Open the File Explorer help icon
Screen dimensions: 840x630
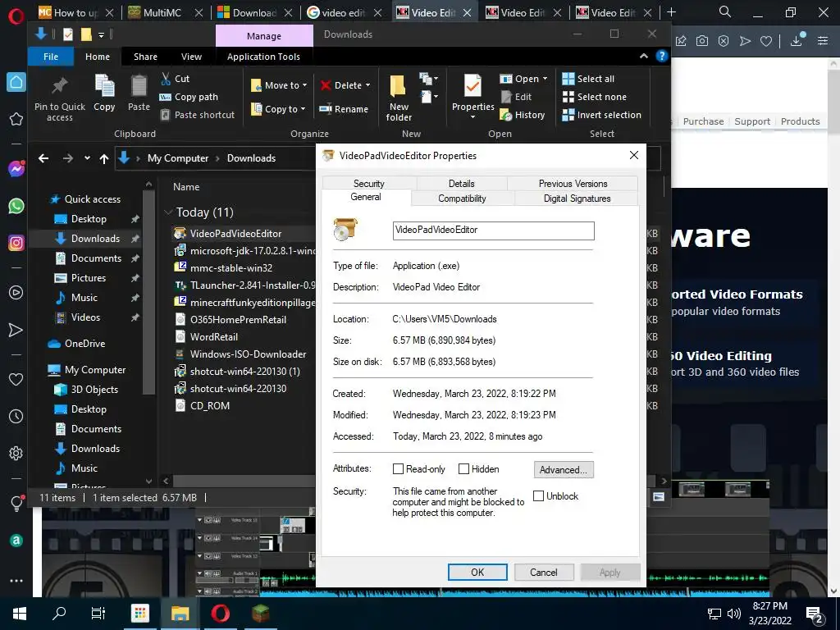(662, 57)
